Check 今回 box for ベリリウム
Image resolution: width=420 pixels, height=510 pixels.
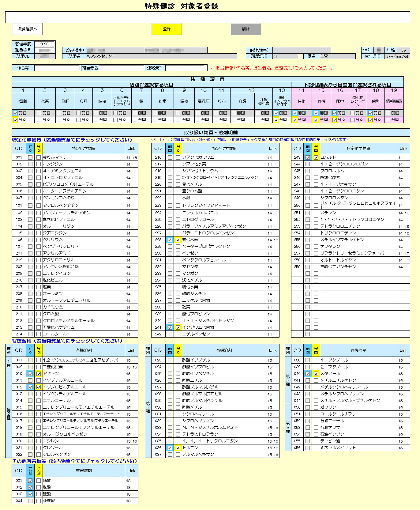pyautogui.click(x=39, y=240)
